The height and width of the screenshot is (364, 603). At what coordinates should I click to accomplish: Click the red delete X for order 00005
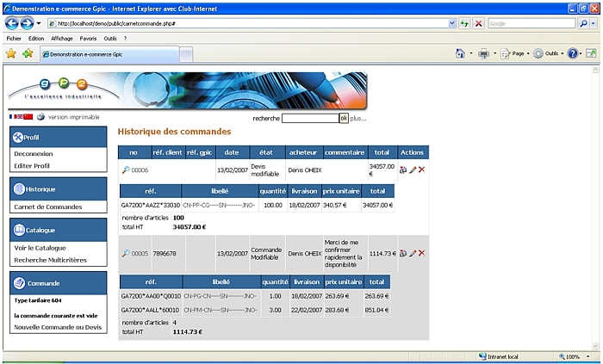click(x=421, y=253)
